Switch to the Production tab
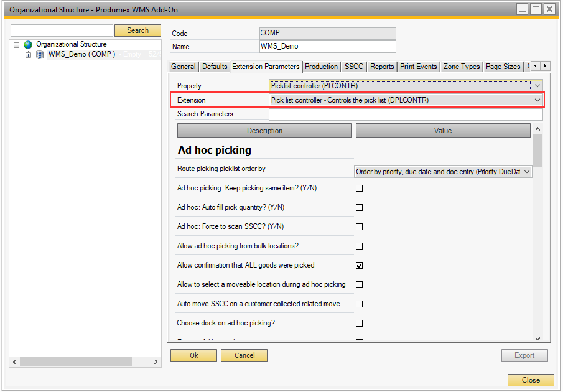 click(x=322, y=67)
